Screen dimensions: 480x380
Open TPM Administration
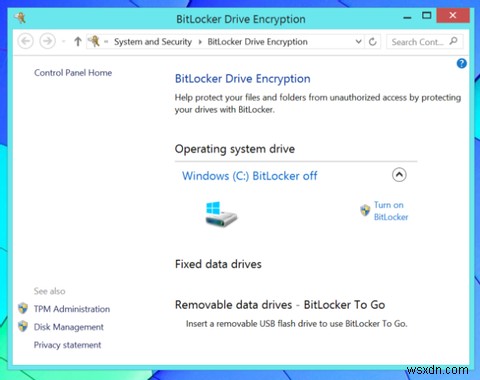click(72, 309)
